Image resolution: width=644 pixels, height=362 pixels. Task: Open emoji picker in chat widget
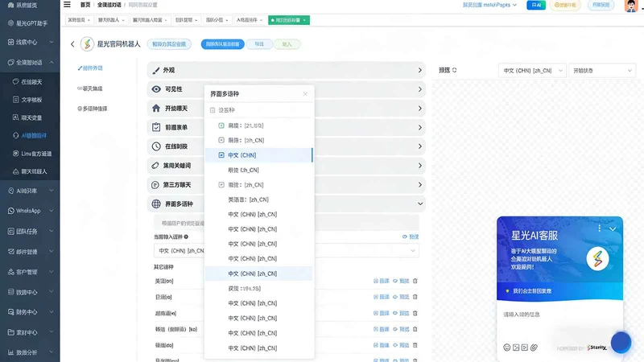pos(507,348)
